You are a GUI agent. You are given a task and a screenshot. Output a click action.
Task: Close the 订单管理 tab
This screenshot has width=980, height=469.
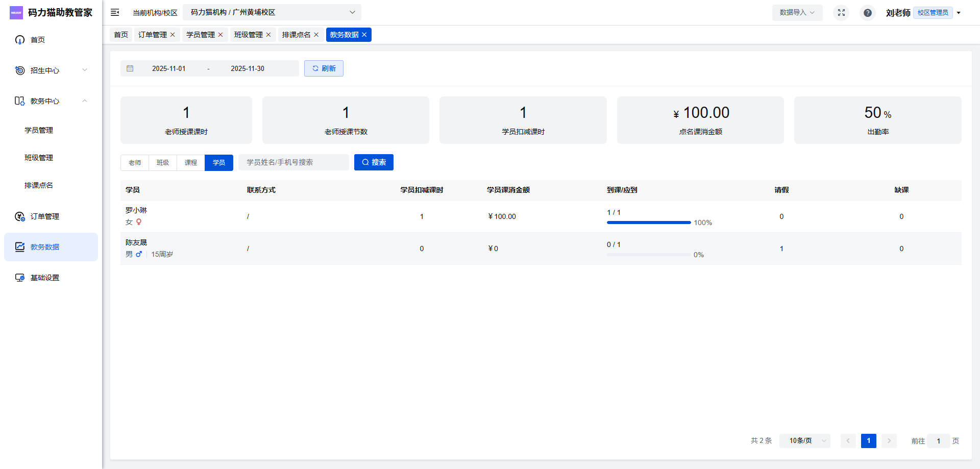click(x=173, y=35)
